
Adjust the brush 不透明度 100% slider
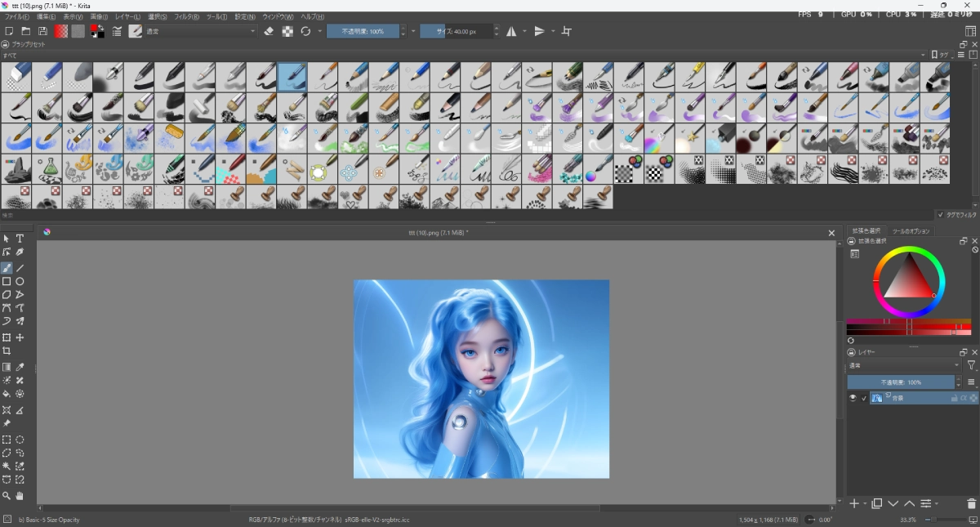pos(363,31)
